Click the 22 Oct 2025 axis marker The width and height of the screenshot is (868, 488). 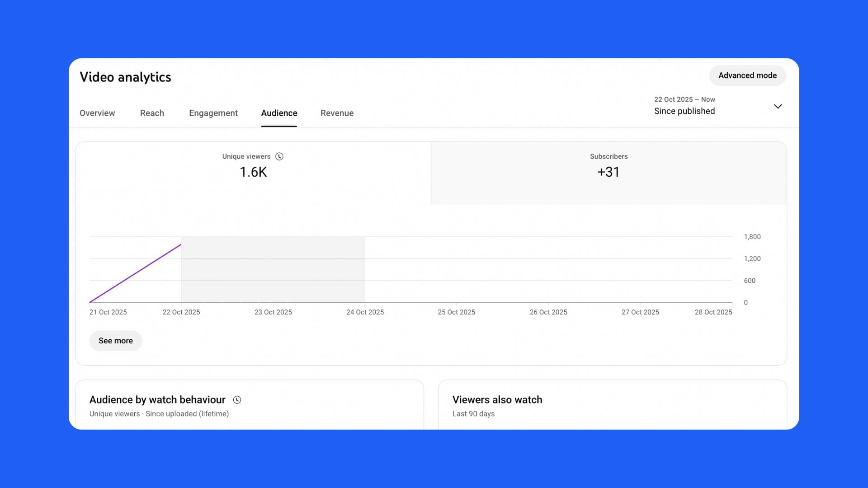181,312
